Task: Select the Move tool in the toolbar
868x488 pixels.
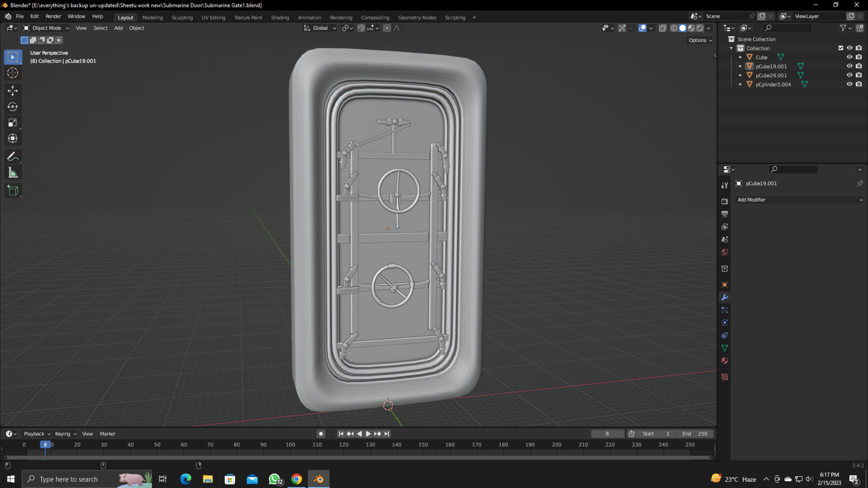Action: click(13, 91)
